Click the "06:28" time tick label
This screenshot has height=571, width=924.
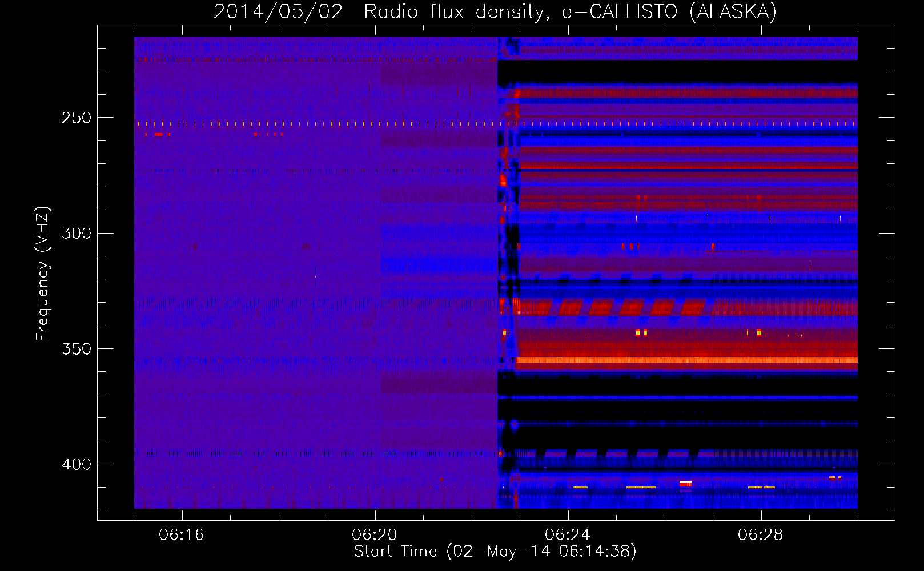(761, 535)
